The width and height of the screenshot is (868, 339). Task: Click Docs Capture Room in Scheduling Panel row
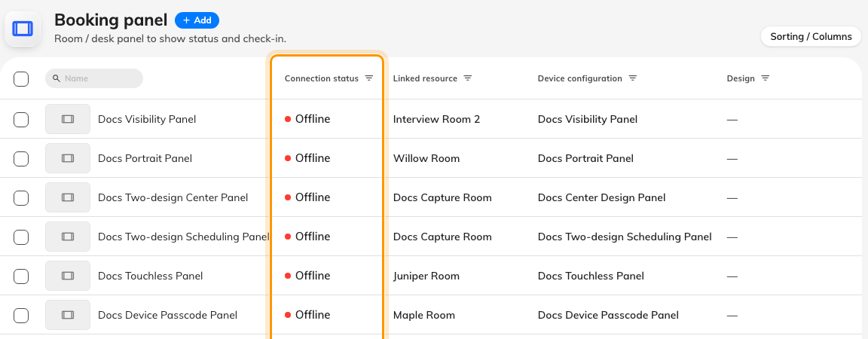click(x=442, y=237)
